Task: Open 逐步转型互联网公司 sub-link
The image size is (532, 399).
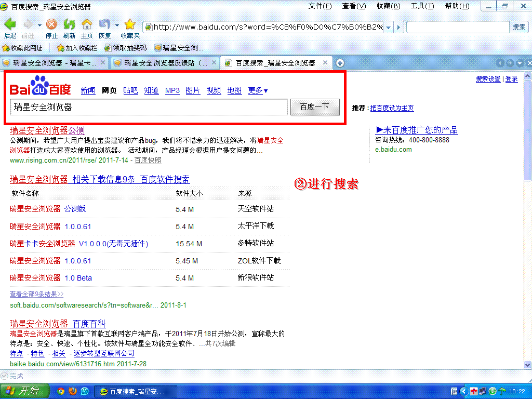Action: [104, 353]
